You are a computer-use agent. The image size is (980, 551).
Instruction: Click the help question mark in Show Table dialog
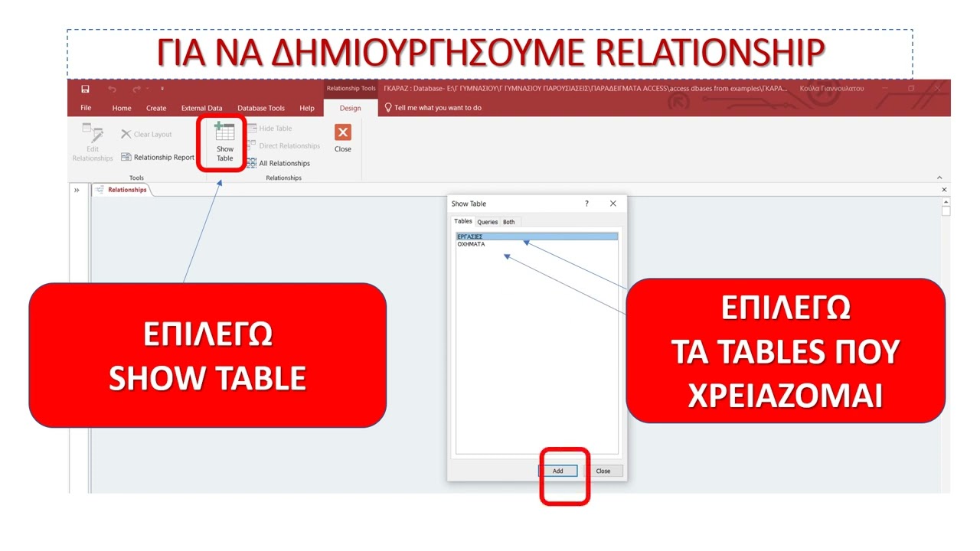pos(587,204)
